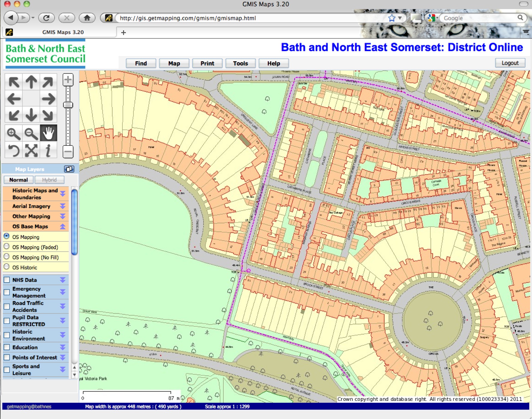Click the Bath & North East Somerset Council logo

click(x=45, y=54)
